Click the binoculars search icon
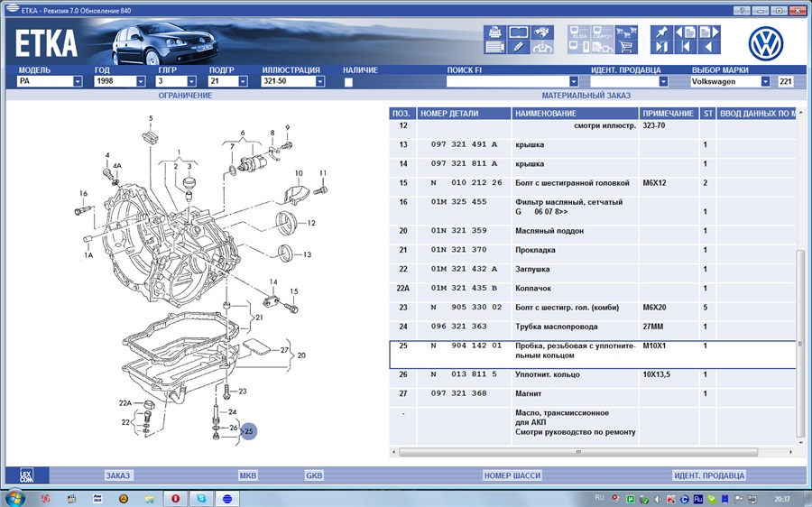 542,32
